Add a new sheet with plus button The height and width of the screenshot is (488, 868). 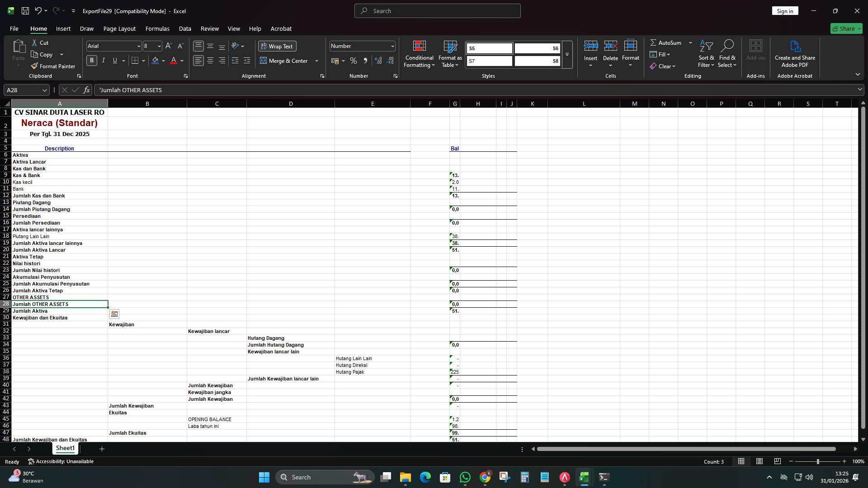tap(102, 449)
